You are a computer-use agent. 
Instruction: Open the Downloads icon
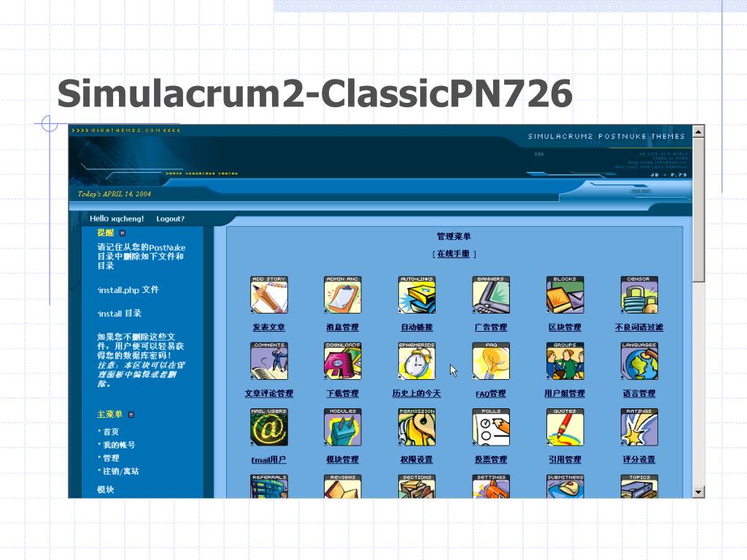coord(343,361)
